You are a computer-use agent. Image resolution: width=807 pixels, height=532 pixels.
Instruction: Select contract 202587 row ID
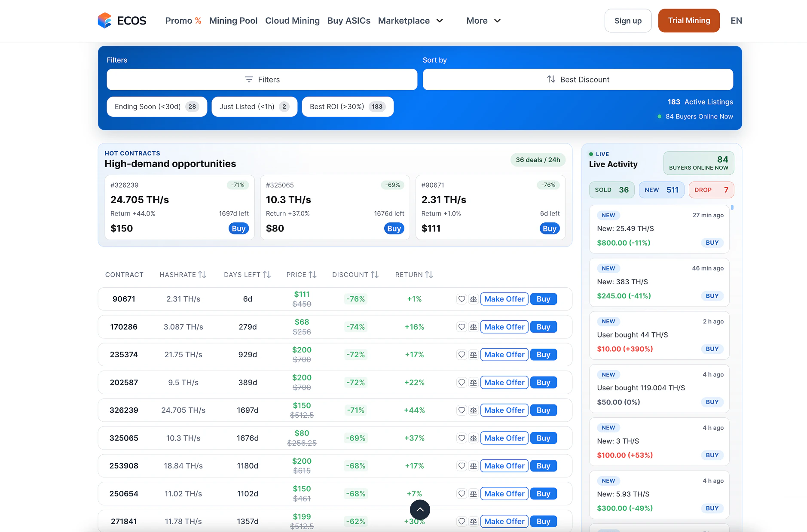click(x=124, y=383)
